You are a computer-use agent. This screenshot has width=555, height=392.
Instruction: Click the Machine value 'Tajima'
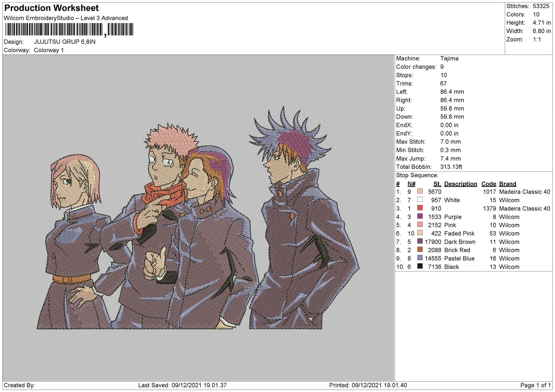[x=449, y=58]
